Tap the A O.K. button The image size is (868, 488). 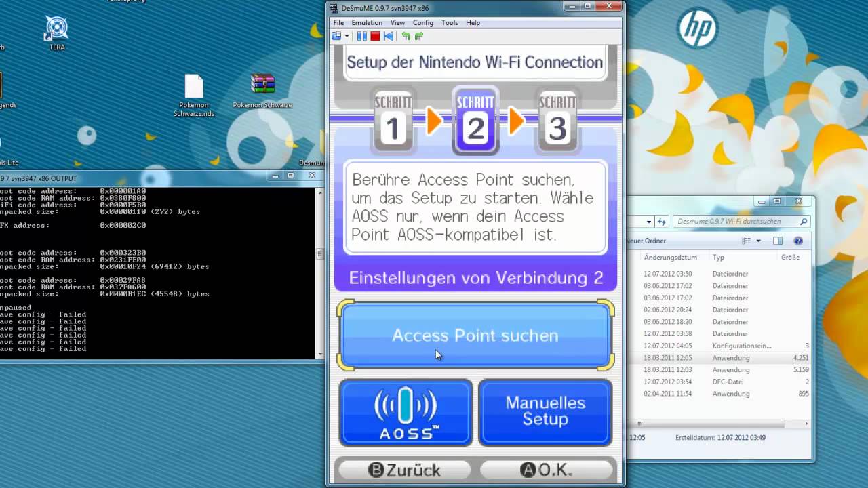[546, 470]
